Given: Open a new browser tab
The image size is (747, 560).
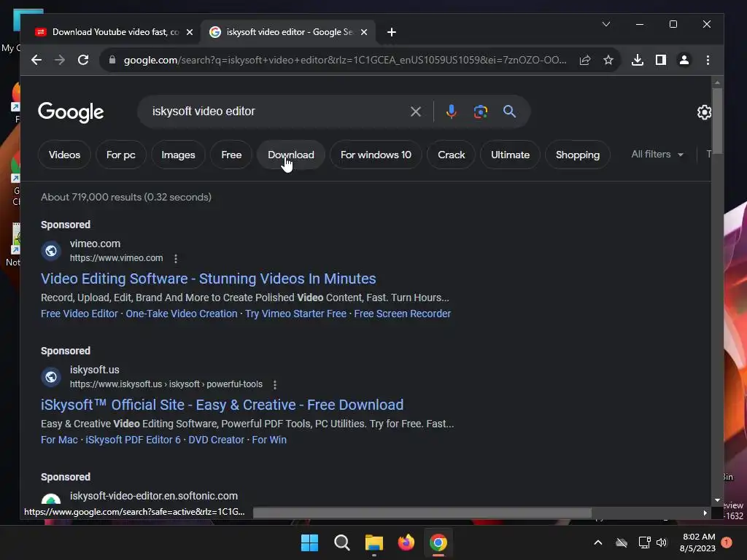Looking at the screenshot, I should (392, 32).
